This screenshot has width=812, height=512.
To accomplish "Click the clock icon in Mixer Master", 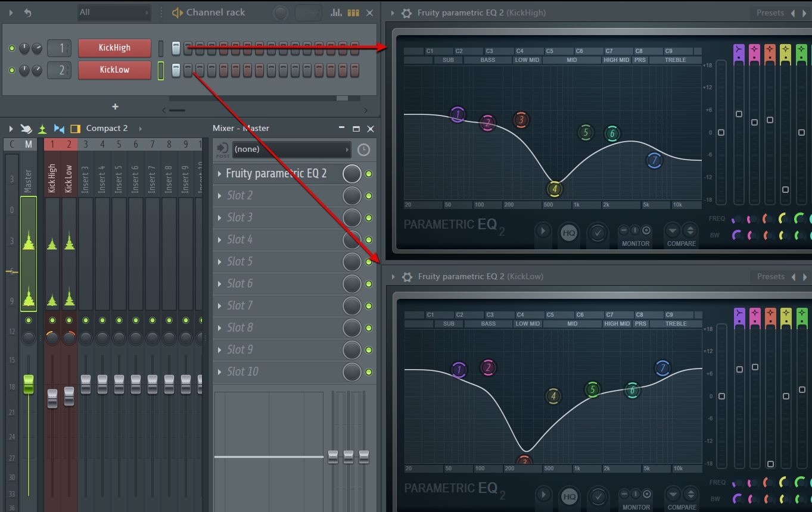I will pos(363,149).
